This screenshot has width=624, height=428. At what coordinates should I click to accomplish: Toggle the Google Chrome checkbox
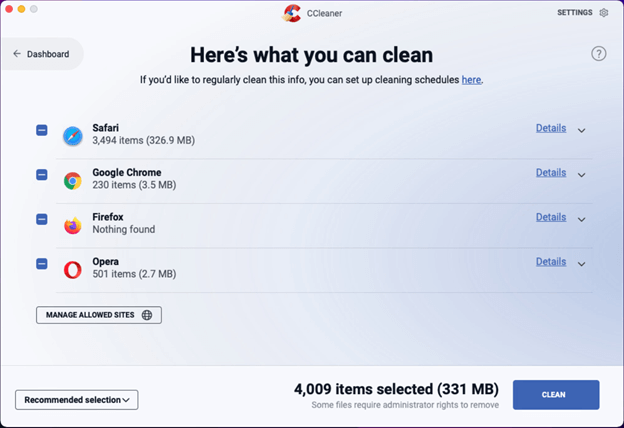click(x=42, y=175)
